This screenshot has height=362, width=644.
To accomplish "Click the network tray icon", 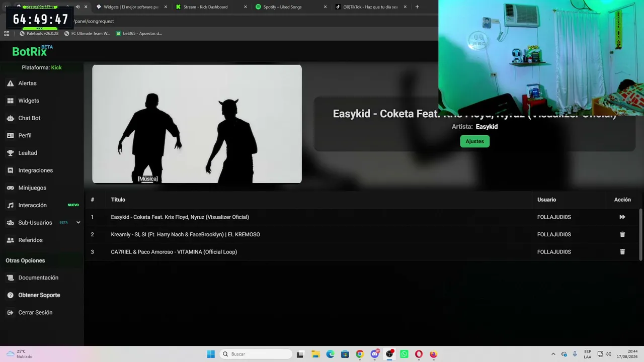I will [600, 354].
